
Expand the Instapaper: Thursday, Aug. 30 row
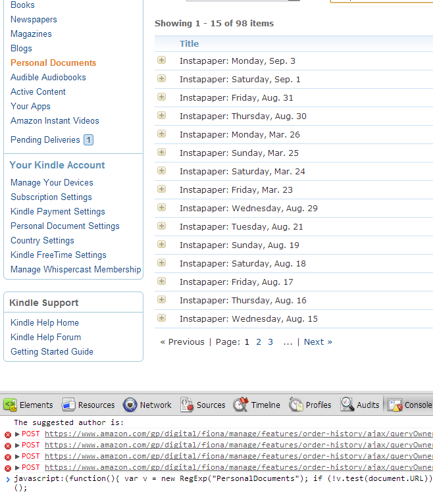tap(162, 115)
